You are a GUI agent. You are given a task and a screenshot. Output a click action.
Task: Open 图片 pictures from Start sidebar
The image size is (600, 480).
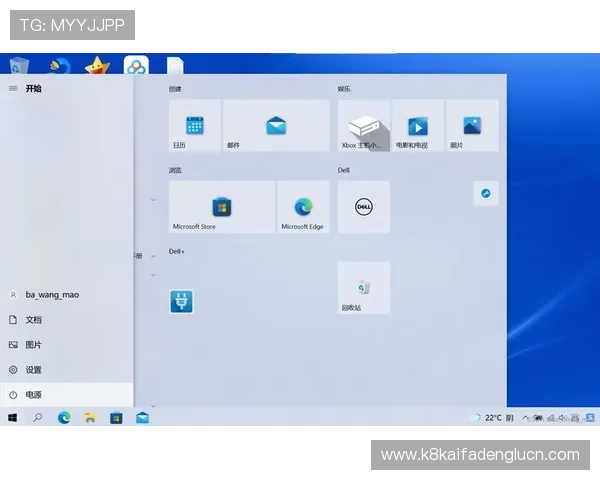[67, 344]
